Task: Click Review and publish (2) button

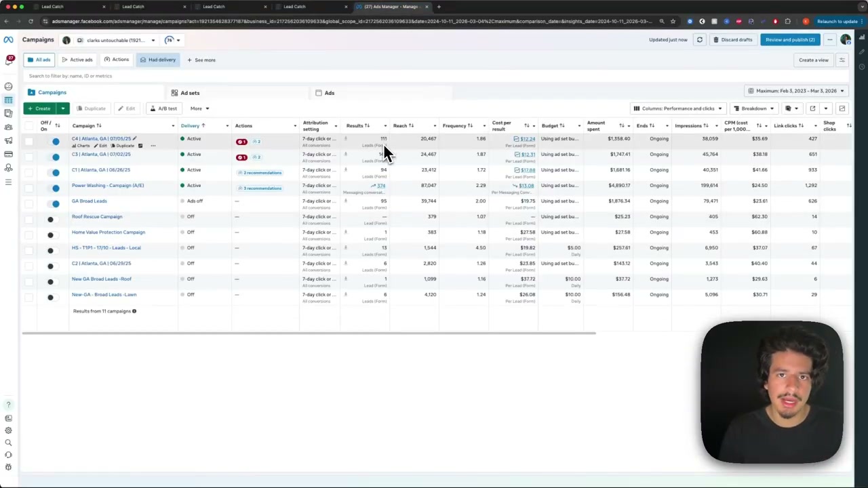Action: click(x=790, y=39)
